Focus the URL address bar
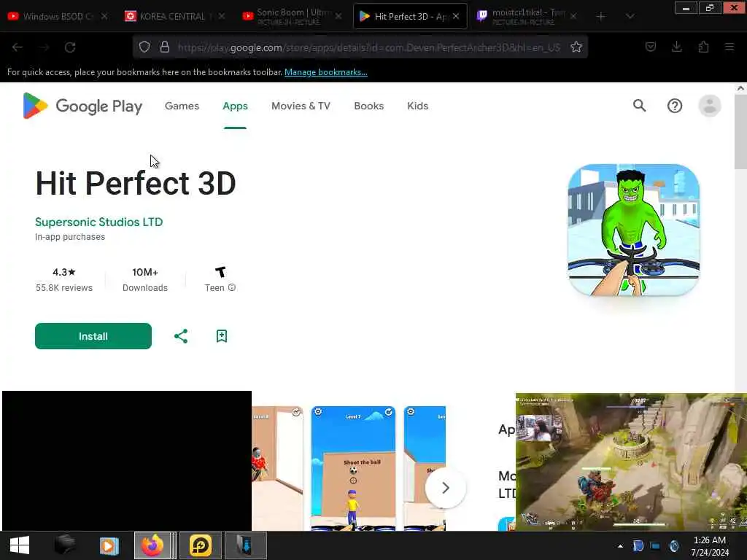 click(x=368, y=47)
